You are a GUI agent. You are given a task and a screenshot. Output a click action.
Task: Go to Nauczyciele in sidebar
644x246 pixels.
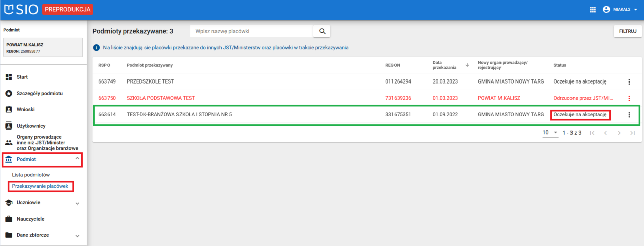(30, 219)
